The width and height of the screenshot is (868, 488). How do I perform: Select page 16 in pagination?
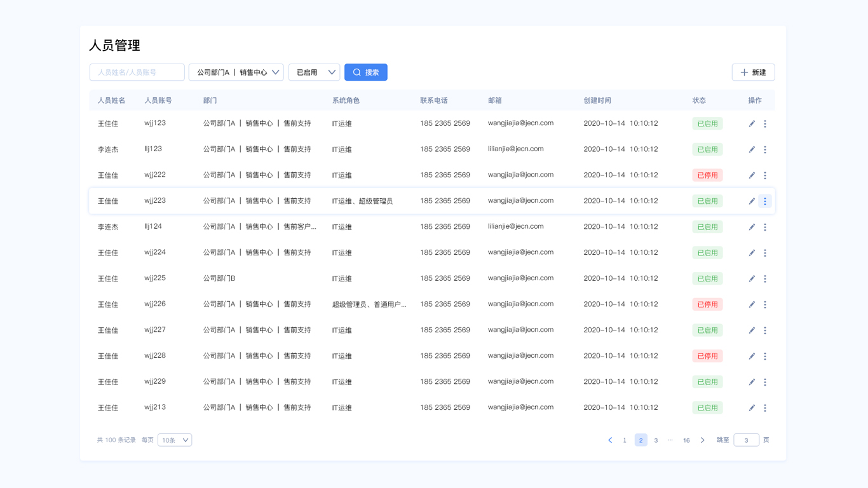tap(686, 440)
